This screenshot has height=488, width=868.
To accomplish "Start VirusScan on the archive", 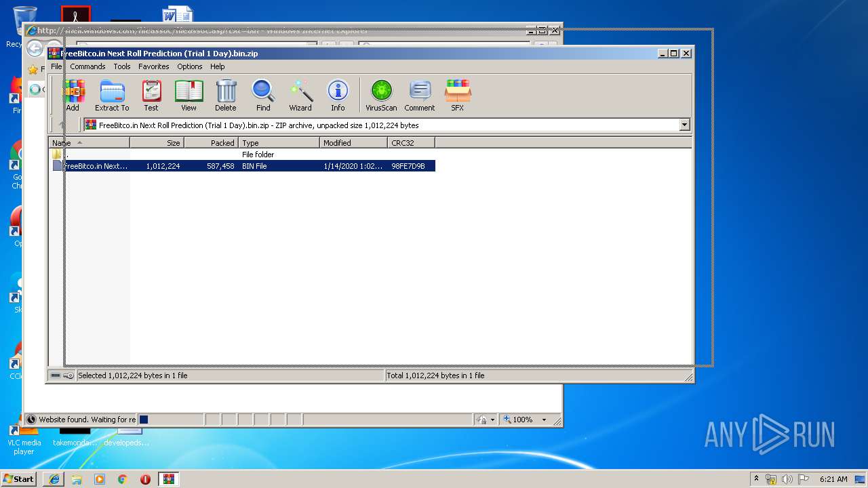I will pyautogui.click(x=381, y=95).
